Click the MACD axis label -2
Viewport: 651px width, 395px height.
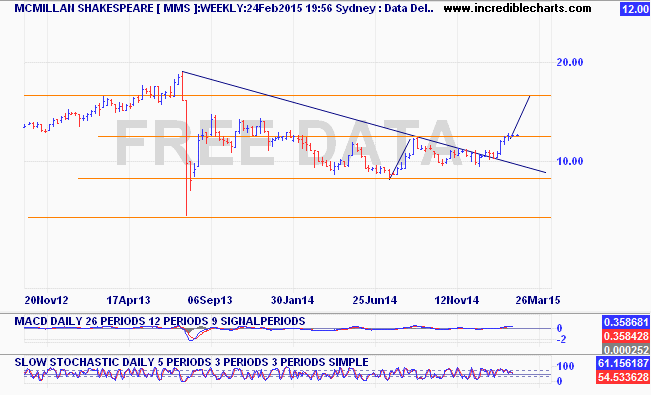click(x=561, y=339)
